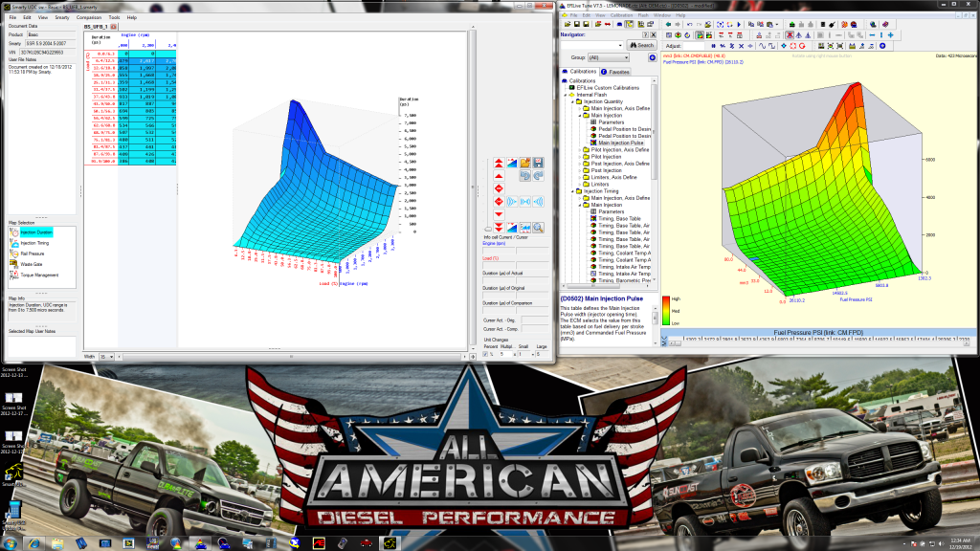Toggle the Percent checkbox under Unit Changes
Image resolution: width=980 pixels, height=551 pixels.
coord(485,354)
